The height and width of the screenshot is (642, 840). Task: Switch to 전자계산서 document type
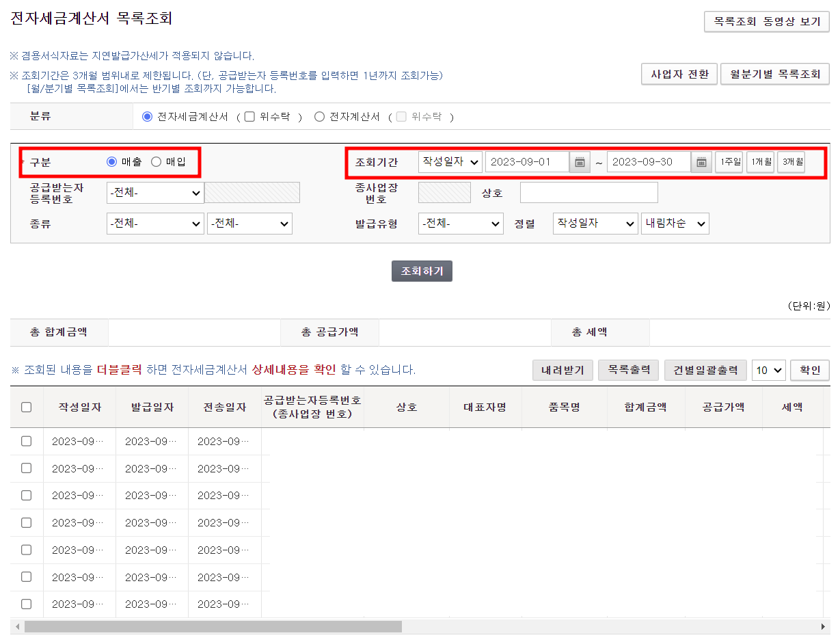(319, 116)
